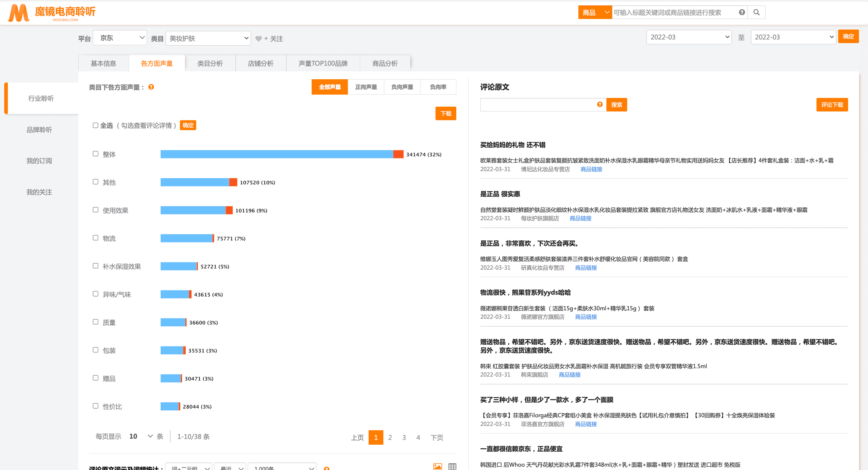Click help icon inside top search box
Image resolution: width=868 pixels, height=470 pixels.
(x=742, y=12)
